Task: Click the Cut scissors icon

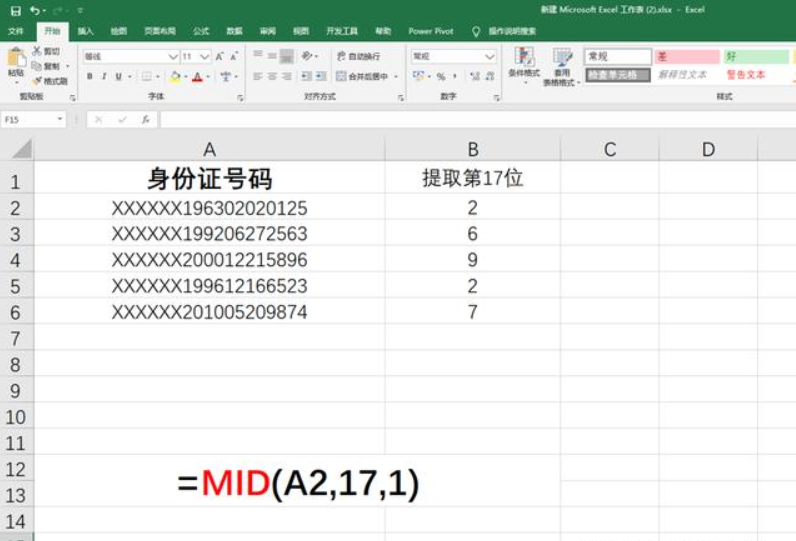Action: click(37, 51)
